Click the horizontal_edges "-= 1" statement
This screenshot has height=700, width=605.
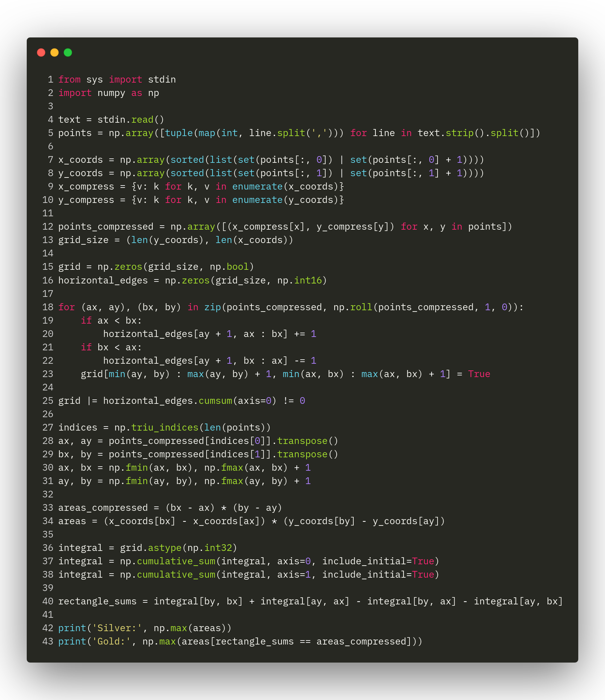[x=210, y=360]
